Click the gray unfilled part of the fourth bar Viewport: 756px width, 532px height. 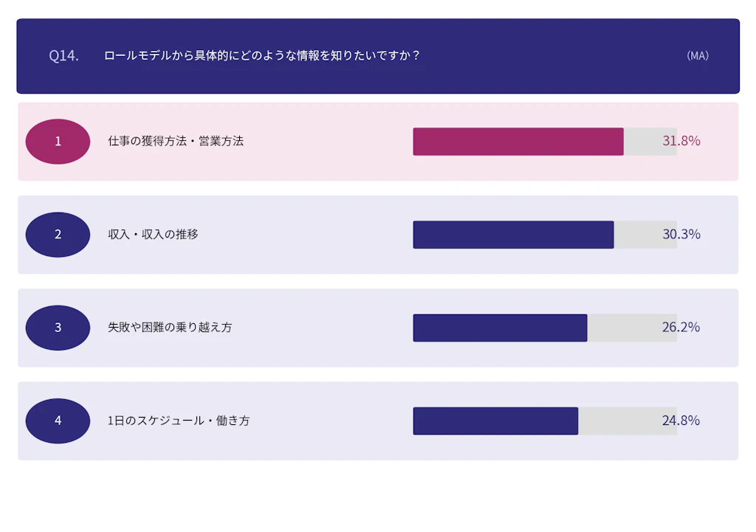coord(619,421)
